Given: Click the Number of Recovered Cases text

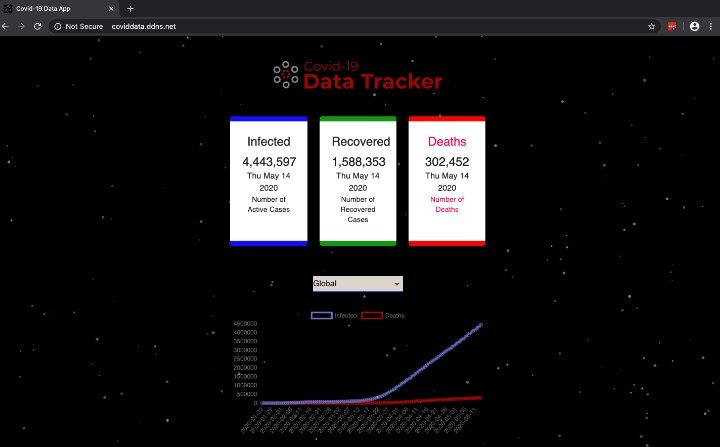Looking at the screenshot, I should pos(358,209).
